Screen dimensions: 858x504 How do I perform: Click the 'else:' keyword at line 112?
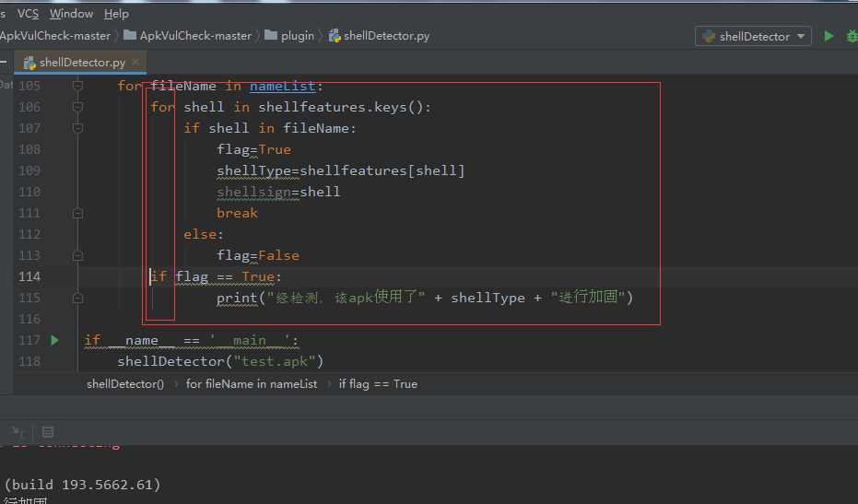click(204, 234)
